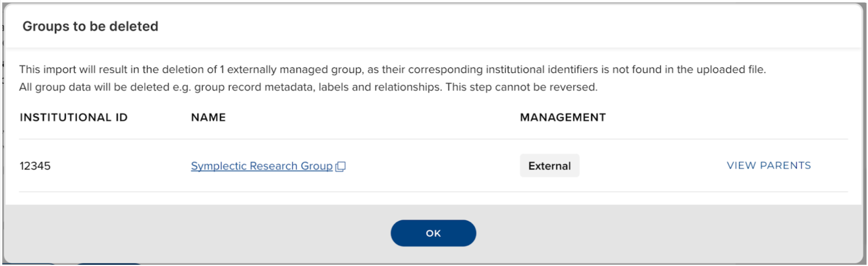868x266 pixels.
Task: Click the empty header area right of MANAGEMENT
Action: (x=724, y=117)
